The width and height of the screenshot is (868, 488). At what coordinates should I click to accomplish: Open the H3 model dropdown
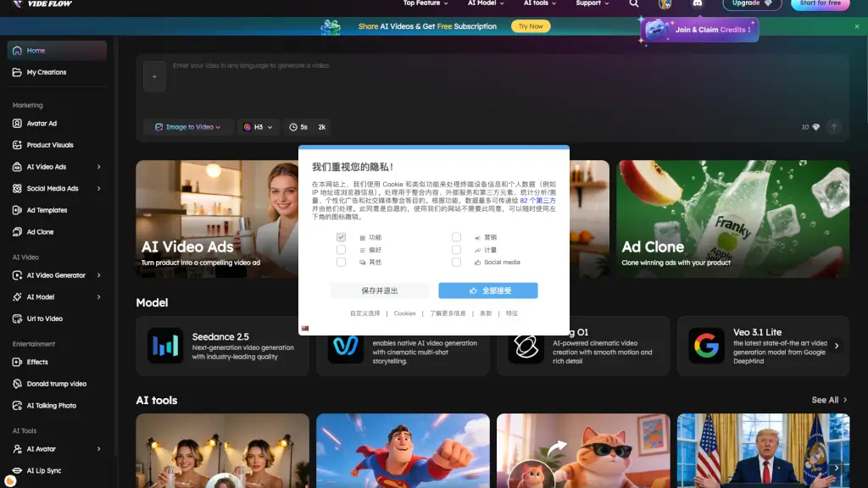coord(258,127)
